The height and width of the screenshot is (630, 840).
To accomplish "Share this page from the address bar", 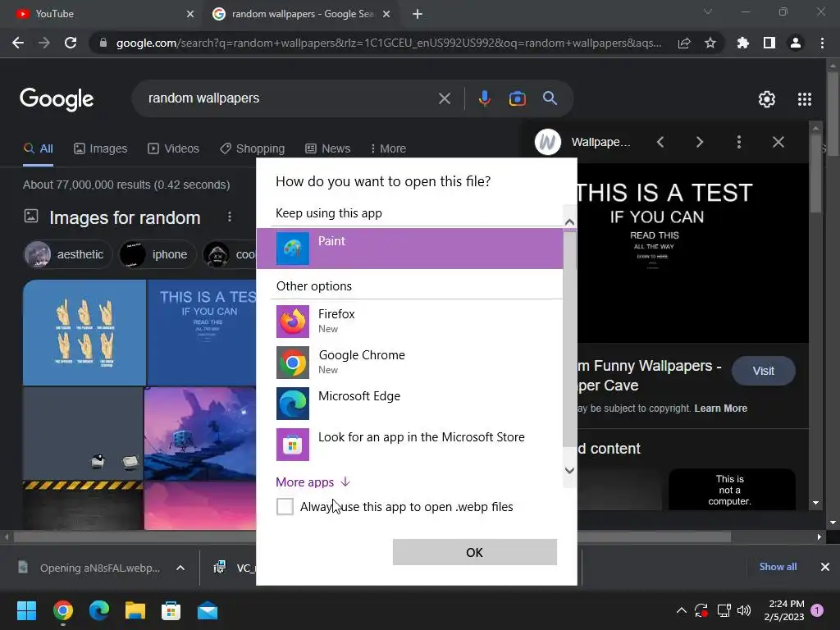I will (x=683, y=43).
